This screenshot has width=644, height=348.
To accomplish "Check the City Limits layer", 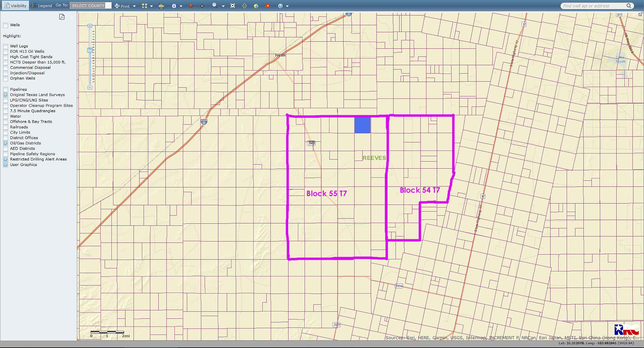I will tap(5, 132).
